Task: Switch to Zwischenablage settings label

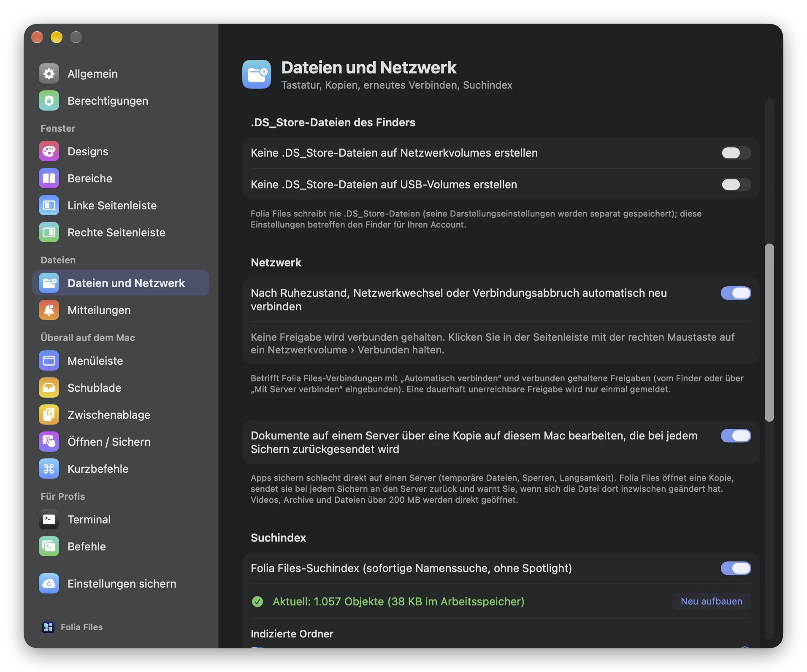Action: (x=109, y=415)
